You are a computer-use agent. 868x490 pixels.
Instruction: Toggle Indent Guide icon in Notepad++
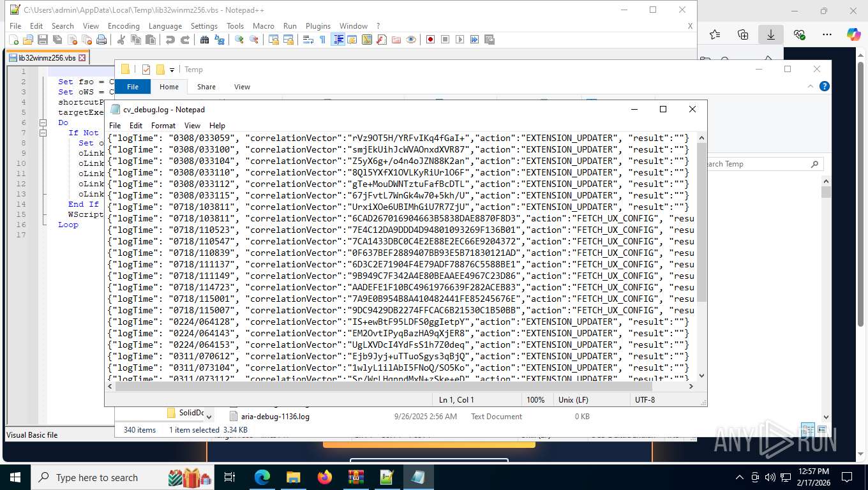[x=338, y=40]
